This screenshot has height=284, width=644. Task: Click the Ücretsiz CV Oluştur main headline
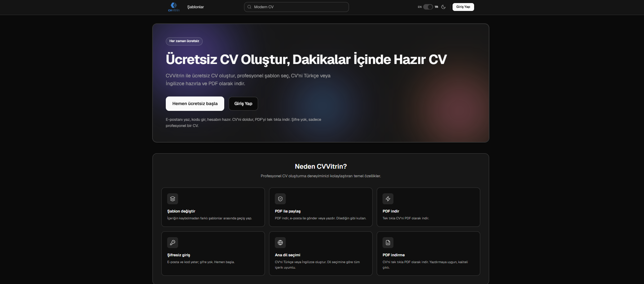pyautogui.click(x=306, y=59)
